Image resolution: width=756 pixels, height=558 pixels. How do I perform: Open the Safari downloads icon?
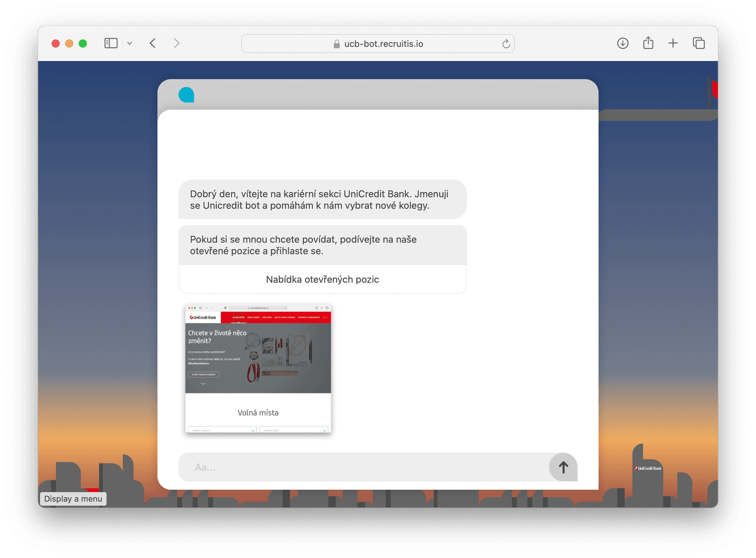point(623,43)
